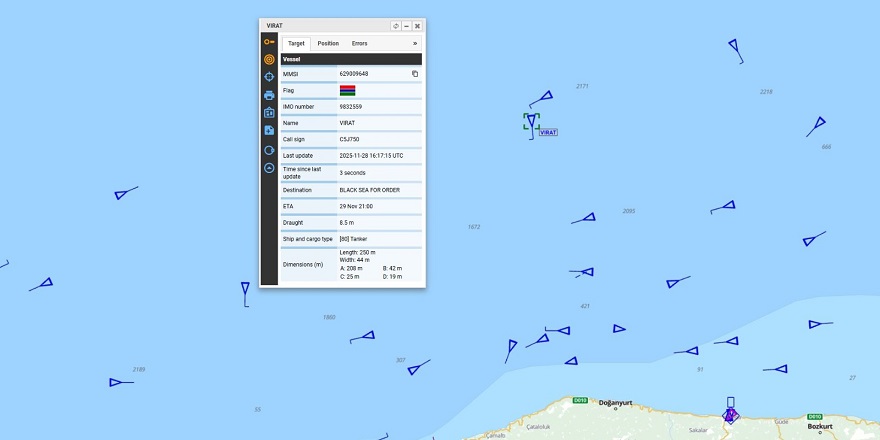Select vessel icon right of depth 307
Viewport: 880px width, 440px height.
coord(414,369)
